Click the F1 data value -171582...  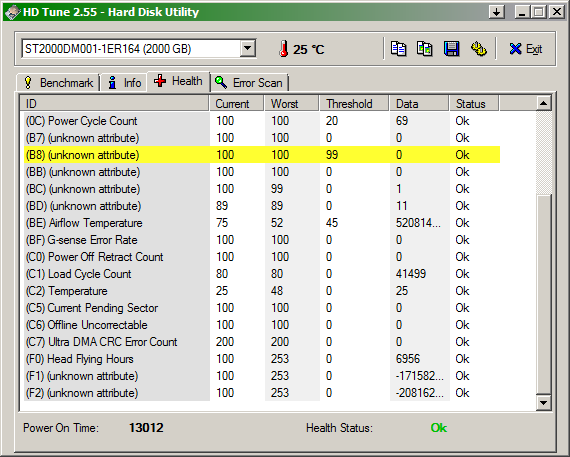pos(420,376)
